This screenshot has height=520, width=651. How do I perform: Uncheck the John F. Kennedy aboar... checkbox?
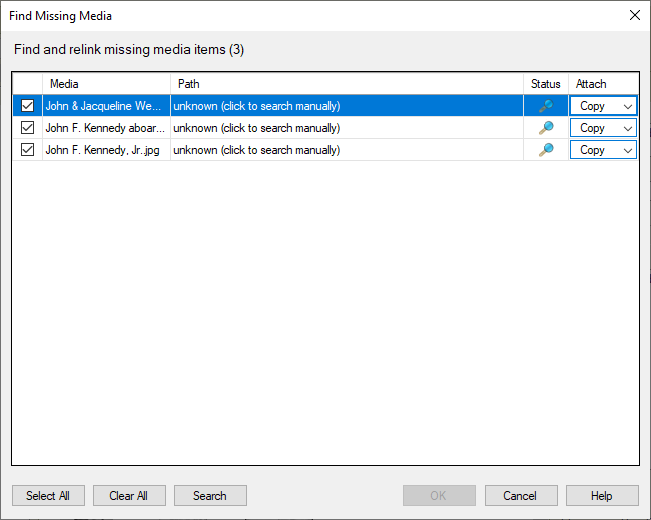[27, 128]
